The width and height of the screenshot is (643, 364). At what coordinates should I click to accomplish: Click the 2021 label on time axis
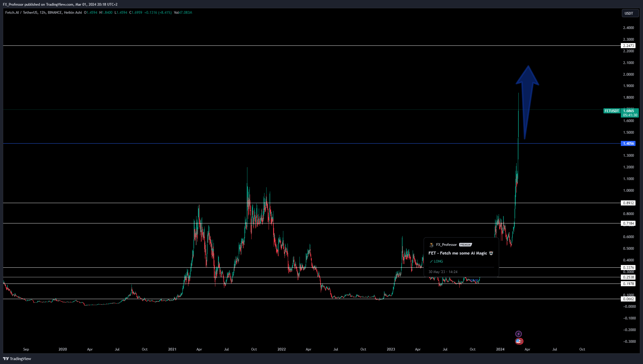tap(172, 349)
